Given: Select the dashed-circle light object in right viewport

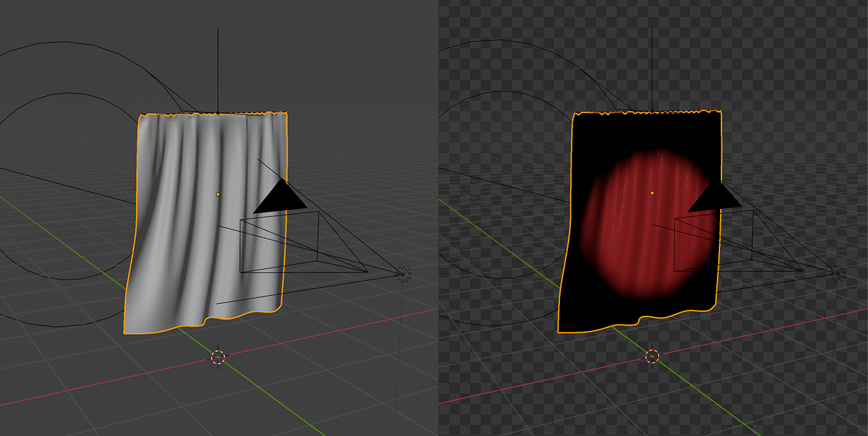Looking at the screenshot, I should [838, 273].
